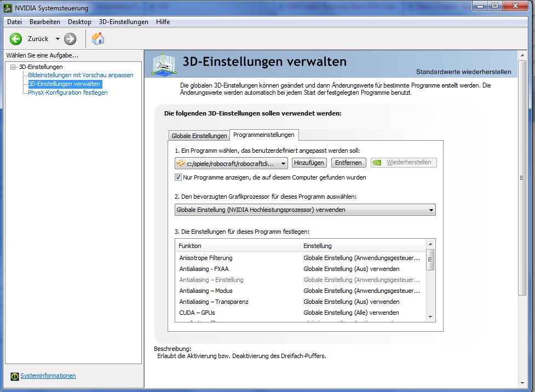Image resolution: width=535 pixels, height=392 pixels.
Task: Click the Entfernen button
Action: [x=348, y=163]
